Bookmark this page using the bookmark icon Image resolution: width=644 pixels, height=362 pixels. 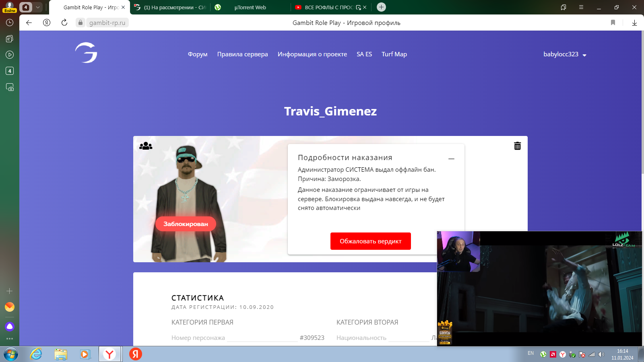pyautogui.click(x=613, y=23)
